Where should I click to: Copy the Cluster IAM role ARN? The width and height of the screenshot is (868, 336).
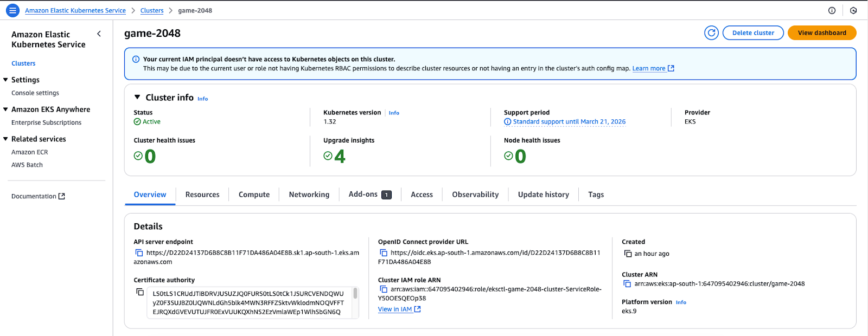click(384, 289)
